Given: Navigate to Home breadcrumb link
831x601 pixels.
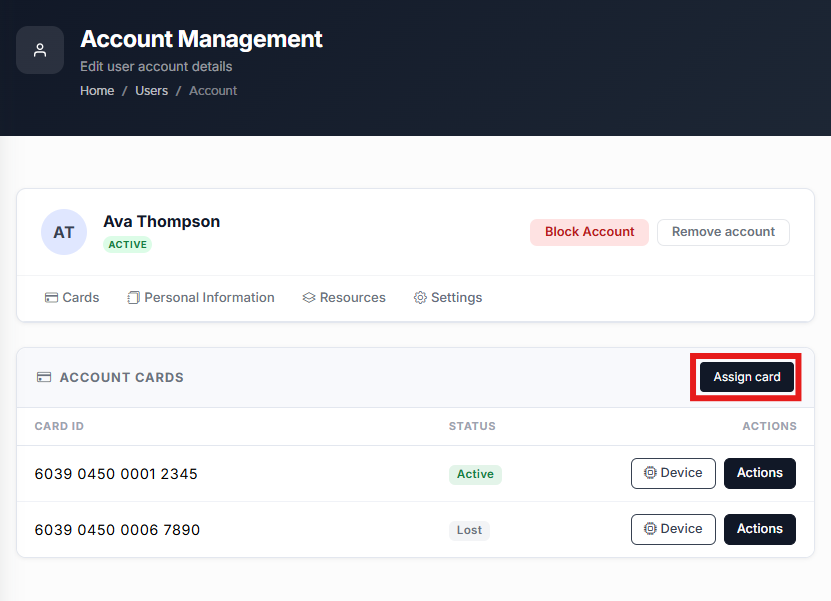Looking at the screenshot, I should pyautogui.click(x=97, y=91).
